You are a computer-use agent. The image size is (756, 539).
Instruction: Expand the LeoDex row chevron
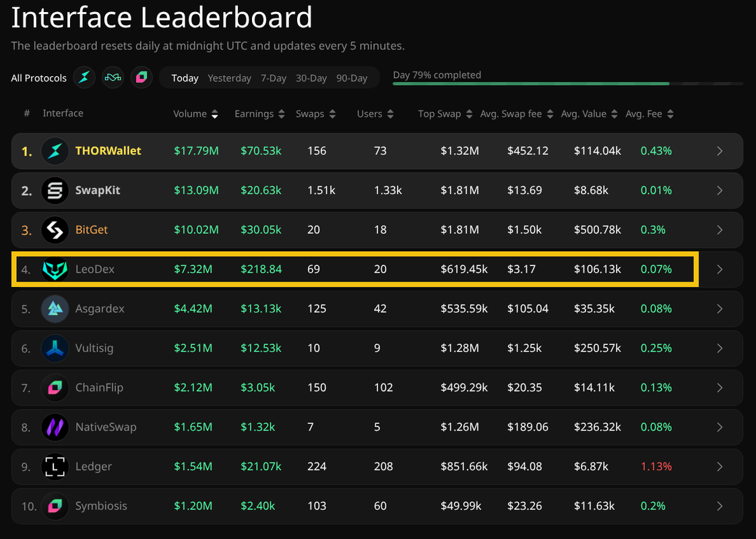pos(720,269)
